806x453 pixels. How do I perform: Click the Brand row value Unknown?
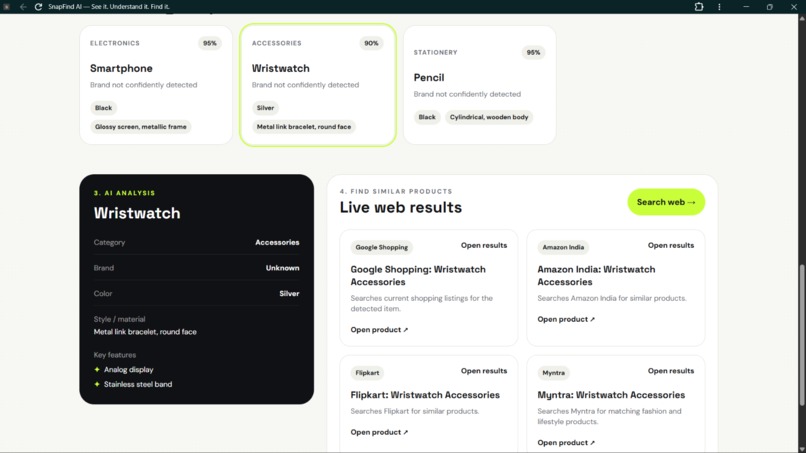tap(282, 268)
